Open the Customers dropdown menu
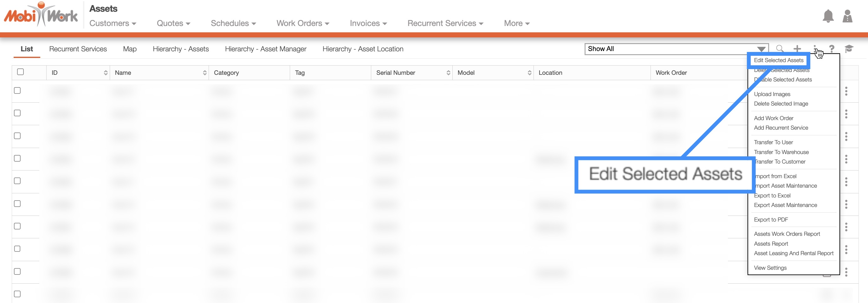Image resolution: width=868 pixels, height=303 pixels. pos(113,23)
